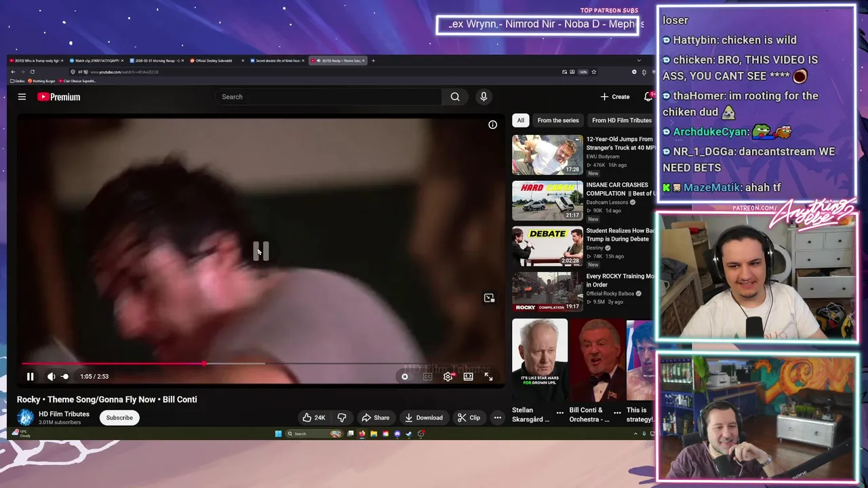Screen dimensions: 868x488
Task: Clip a segment of the video
Action: click(x=469, y=418)
